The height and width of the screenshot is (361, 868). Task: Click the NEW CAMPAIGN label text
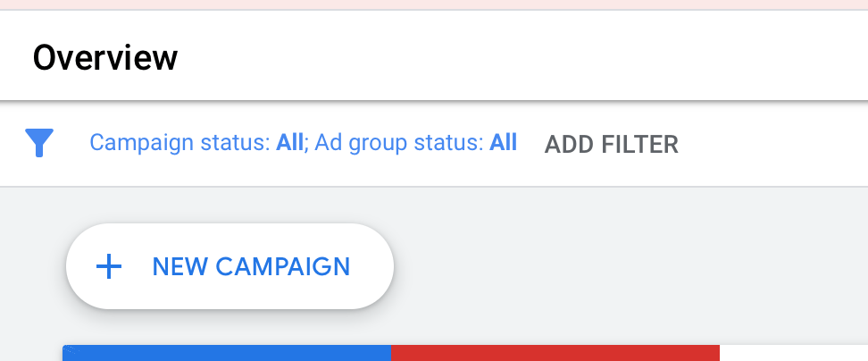pyautogui.click(x=251, y=267)
